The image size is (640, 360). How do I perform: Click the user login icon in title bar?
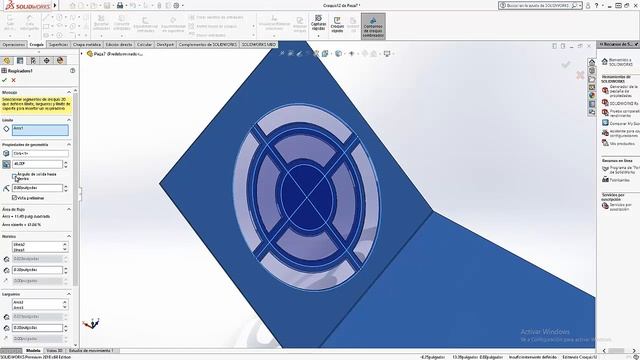(588, 5)
